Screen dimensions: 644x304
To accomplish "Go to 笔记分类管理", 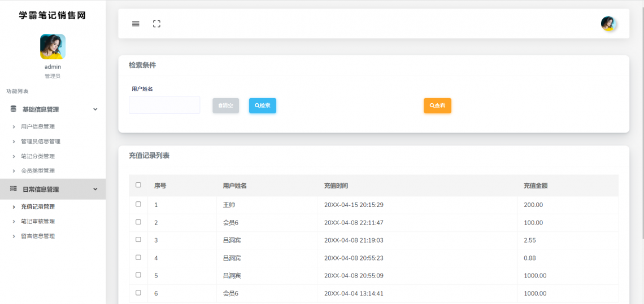I will pyautogui.click(x=38, y=156).
